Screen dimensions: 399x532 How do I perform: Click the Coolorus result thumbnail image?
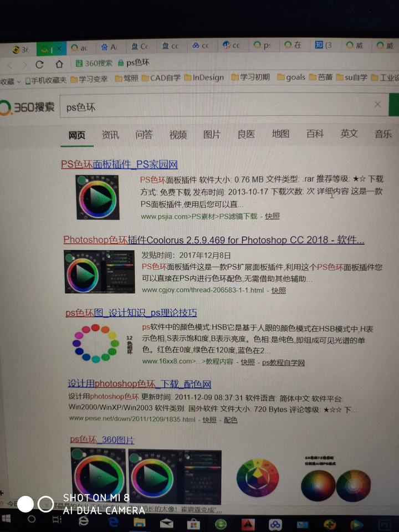coord(99,272)
